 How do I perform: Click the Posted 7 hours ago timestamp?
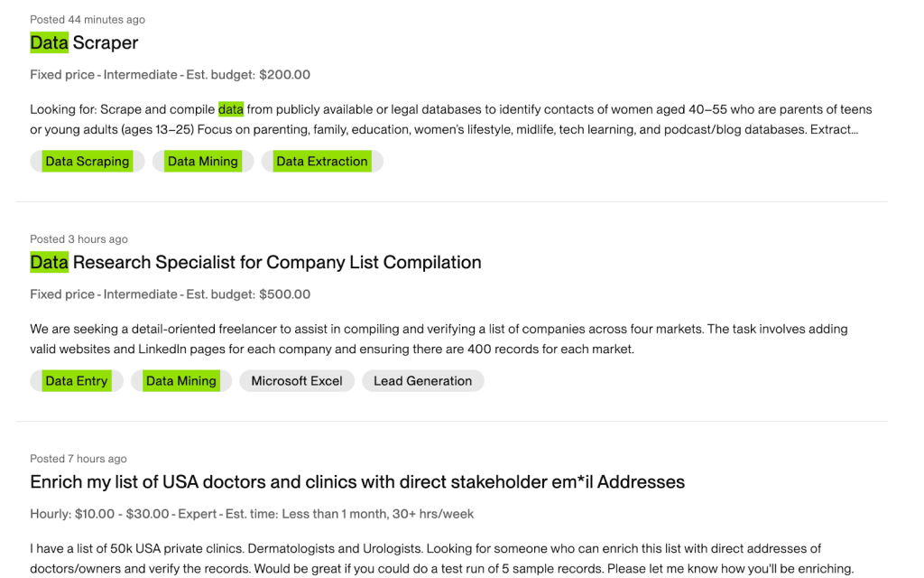tap(79, 459)
